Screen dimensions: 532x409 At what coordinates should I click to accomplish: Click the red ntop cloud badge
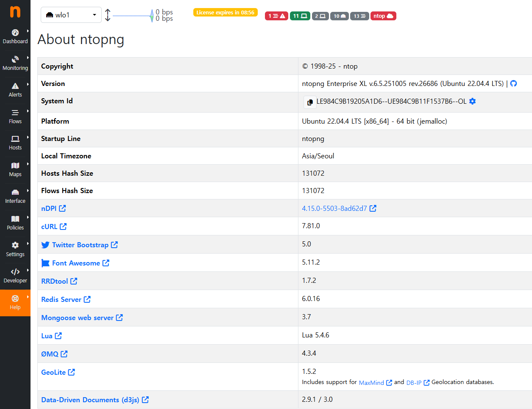[383, 16]
